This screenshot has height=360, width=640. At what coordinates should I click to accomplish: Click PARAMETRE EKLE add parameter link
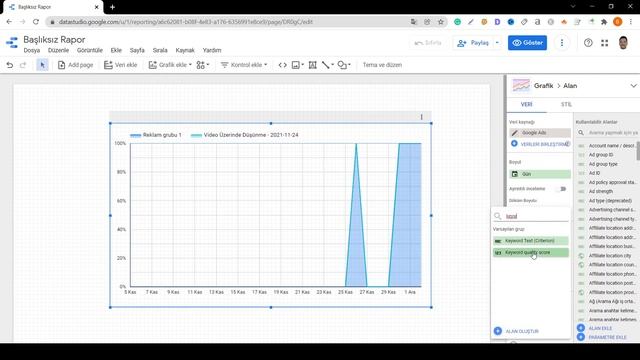click(x=602, y=337)
